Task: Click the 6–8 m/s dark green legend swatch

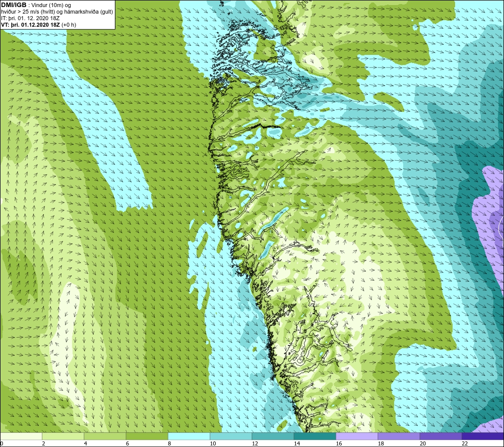Action: [147, 436]
